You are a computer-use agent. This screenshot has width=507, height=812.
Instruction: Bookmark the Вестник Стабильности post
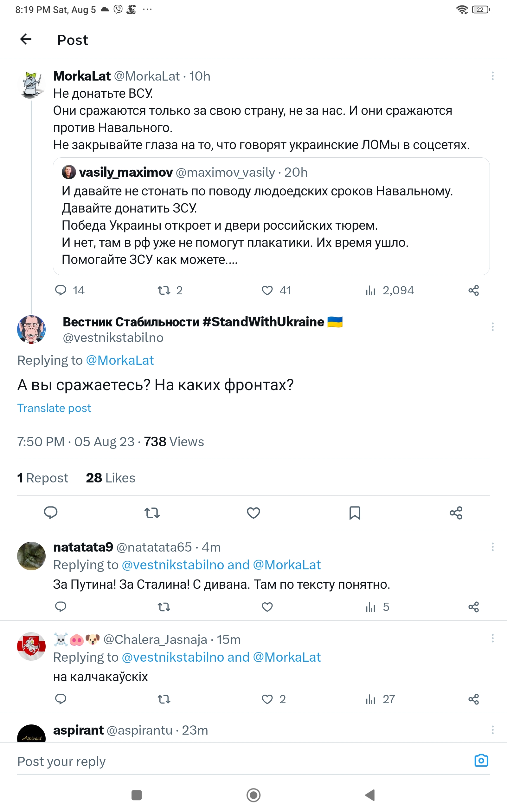pos(355,513)
